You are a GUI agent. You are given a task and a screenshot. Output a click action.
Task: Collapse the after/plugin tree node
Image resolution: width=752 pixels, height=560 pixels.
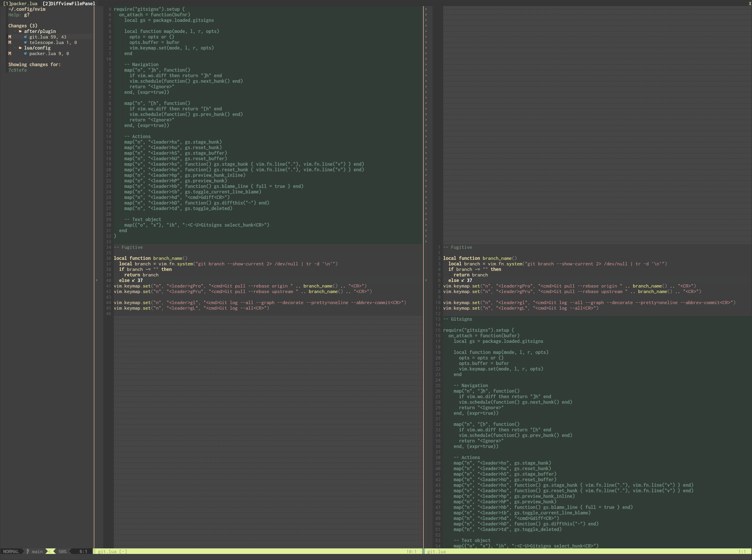15,31
